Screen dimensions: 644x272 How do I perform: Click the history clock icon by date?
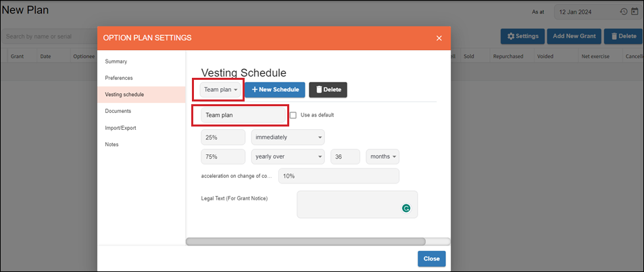623,12
